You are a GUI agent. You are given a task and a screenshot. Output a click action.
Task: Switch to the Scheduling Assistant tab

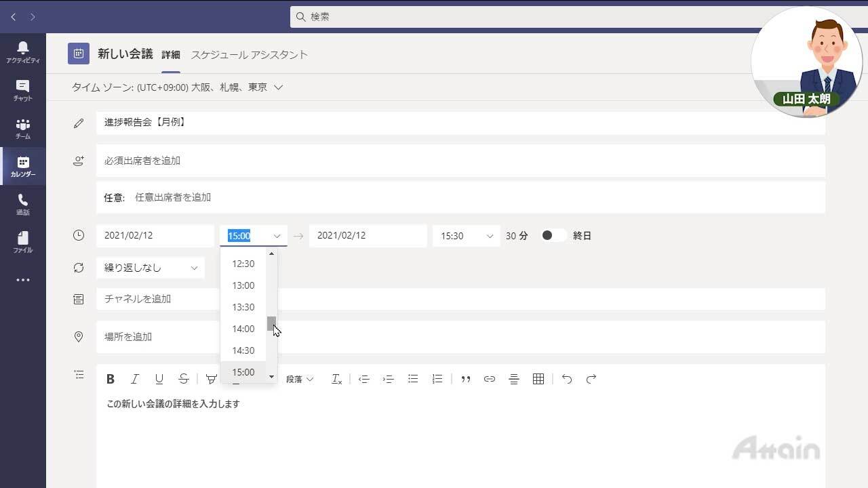tap(249, 55)
